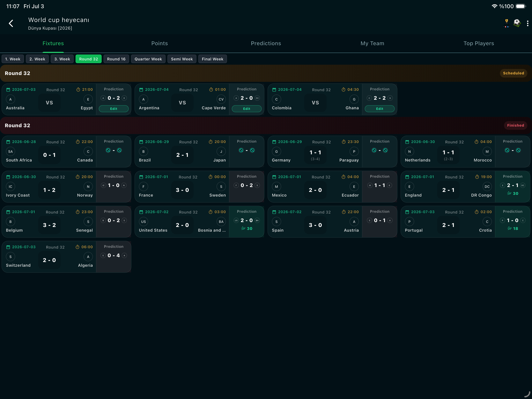This screenshot has width=532, height=399.
Task: Select the Round 16 filter
Action: click(116, 59)
